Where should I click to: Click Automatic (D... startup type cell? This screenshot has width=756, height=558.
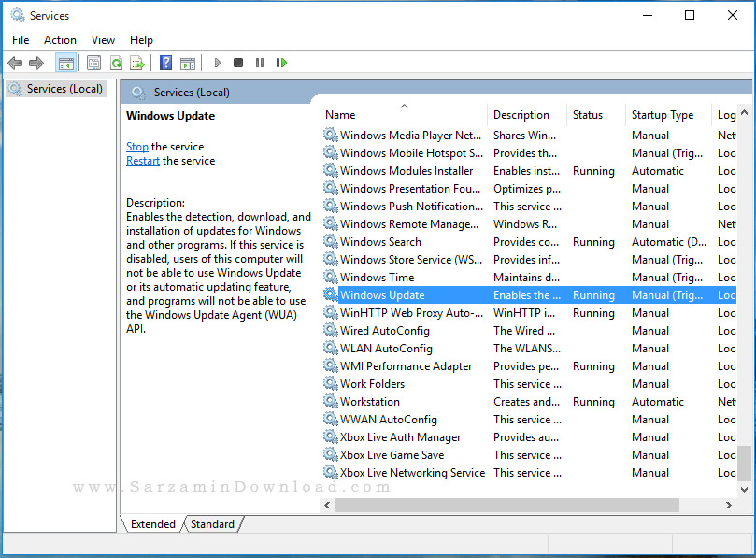tap(669, 242)
